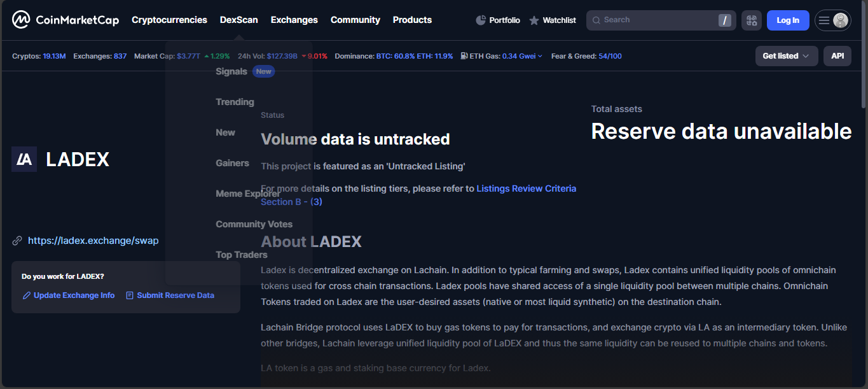Expand the Get listed dropdown
Screen dimensions: 868x389
coord(787,56)
